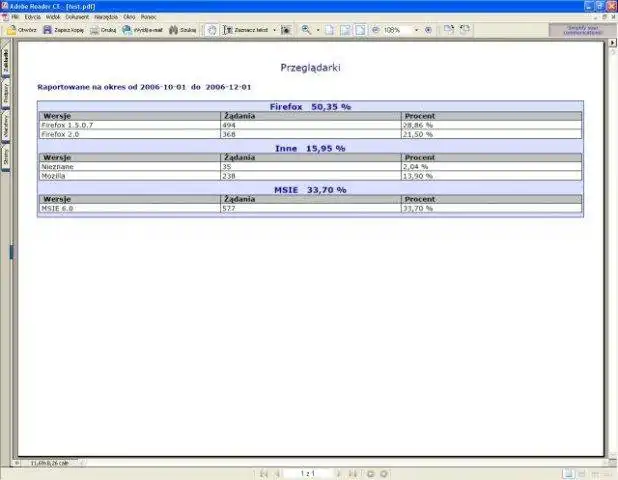Open the Strony side panel tab

6,156
